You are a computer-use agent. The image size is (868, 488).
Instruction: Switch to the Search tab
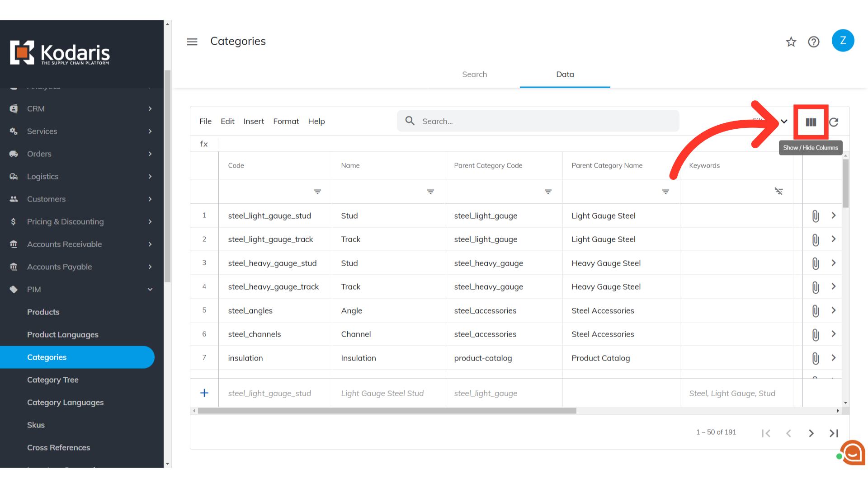coord(474,75)
